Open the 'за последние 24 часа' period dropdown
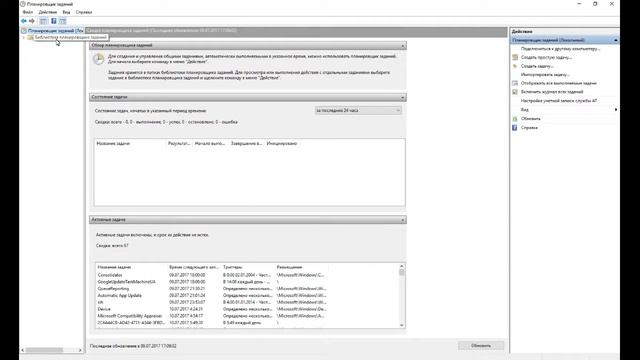The image size is (640, 360). click(358, 111)
